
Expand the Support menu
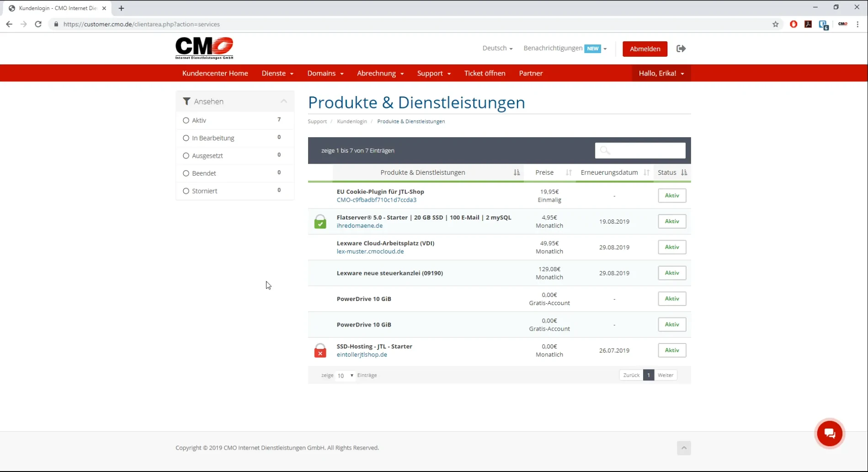[x=434, y=73]
